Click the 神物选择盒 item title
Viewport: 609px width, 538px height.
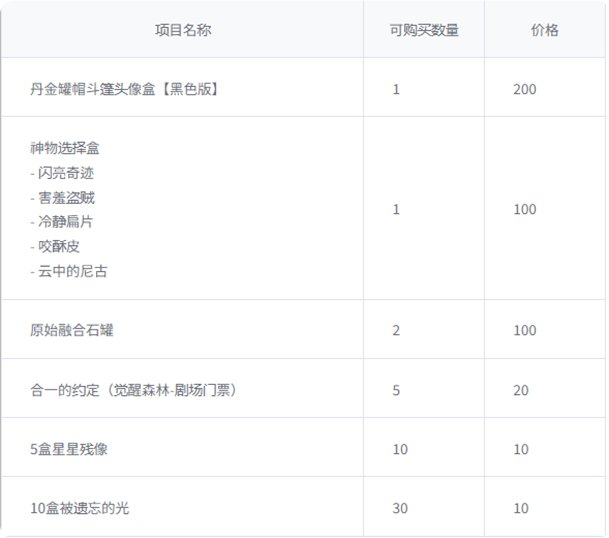point(64,148)
